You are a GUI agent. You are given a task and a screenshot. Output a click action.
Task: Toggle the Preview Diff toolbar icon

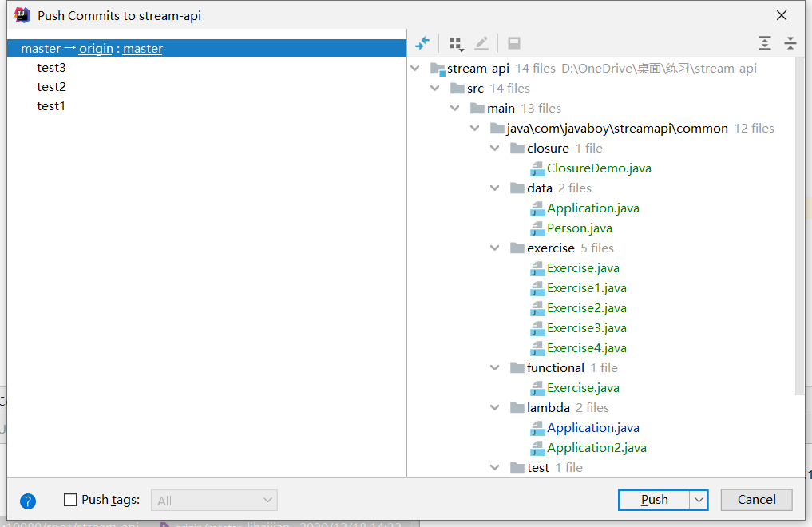coord(513,43)
